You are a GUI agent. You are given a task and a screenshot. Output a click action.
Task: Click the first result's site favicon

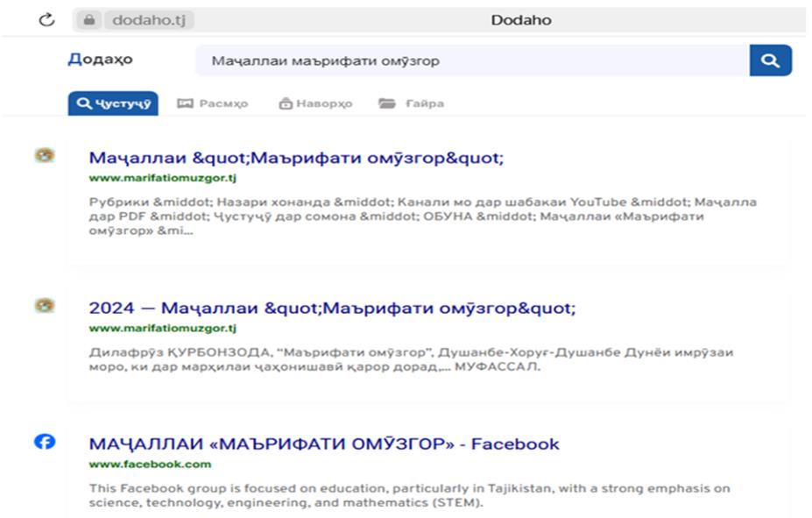[x=45, y=155]
